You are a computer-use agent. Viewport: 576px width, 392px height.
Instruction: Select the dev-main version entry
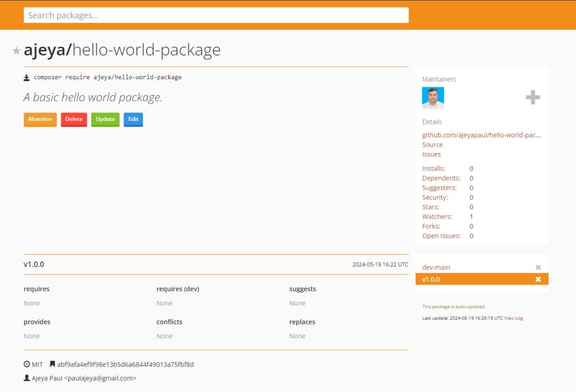coord(436,268)
